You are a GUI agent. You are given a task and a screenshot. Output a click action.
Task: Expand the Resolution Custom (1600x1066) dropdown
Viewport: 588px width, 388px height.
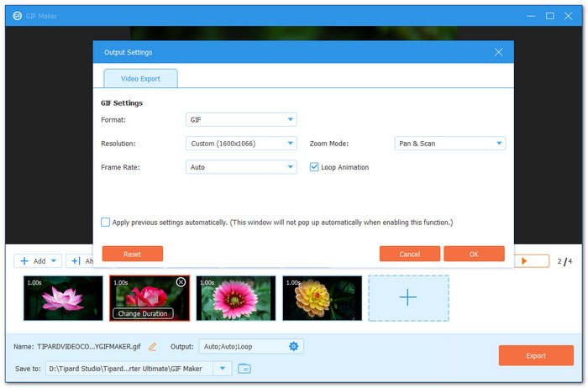click(x=241, y=144)
